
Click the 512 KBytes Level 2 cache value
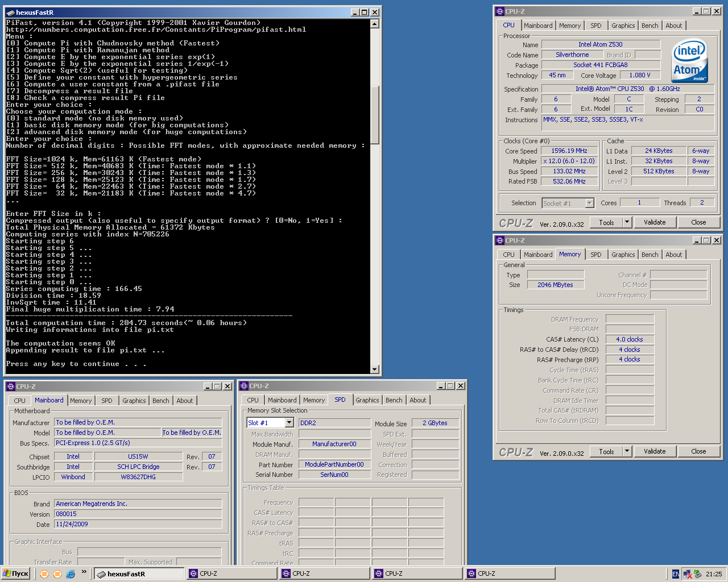(x=659, y=172)
